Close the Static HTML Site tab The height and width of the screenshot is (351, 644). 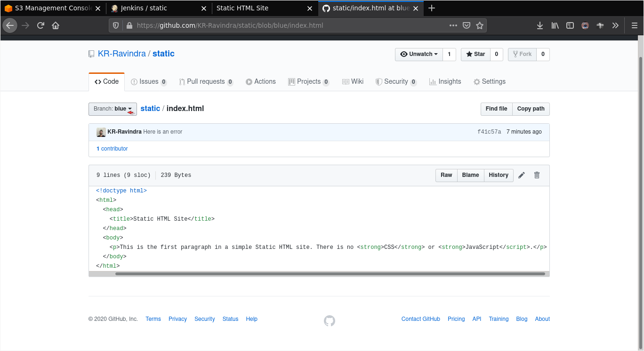click(310, 8)
